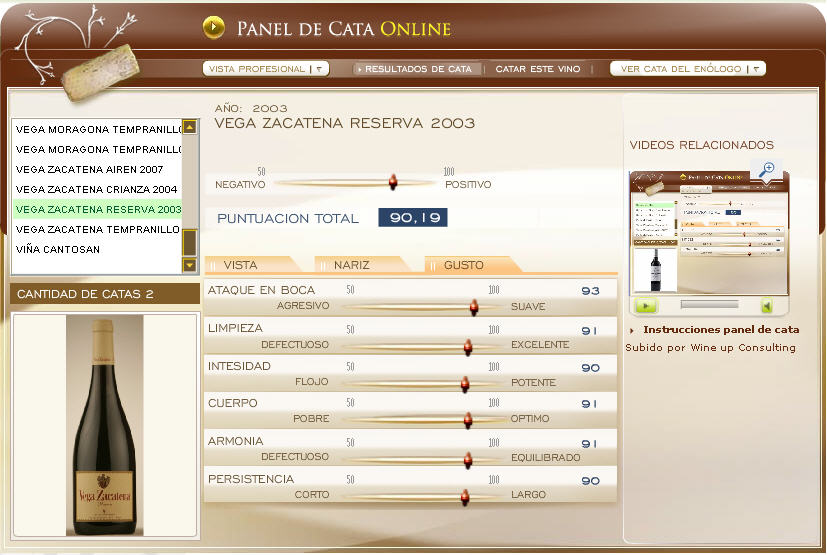The height and width of the screenshot is (555, 827).
Task: Open the Ver Cata del Enólogo dropdown
Action: 688,69
